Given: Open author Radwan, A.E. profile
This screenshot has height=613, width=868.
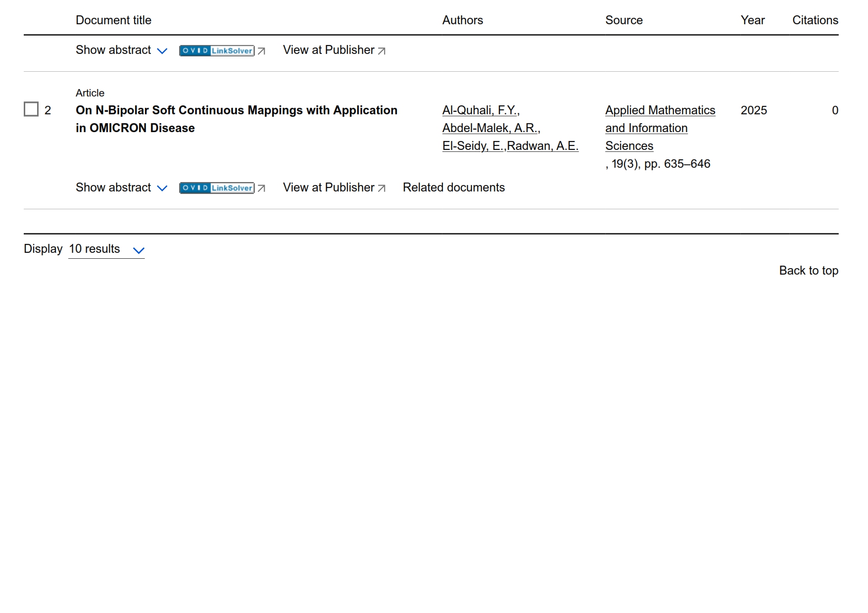Looking at the screenshot, I should tap(542, 146).
